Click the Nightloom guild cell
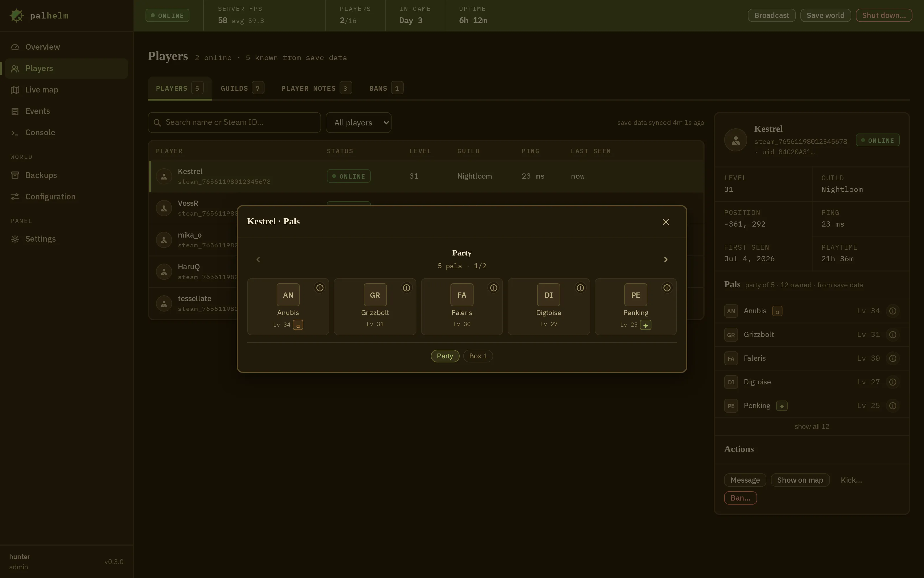924x578 pixels. (x=475, y=177)
